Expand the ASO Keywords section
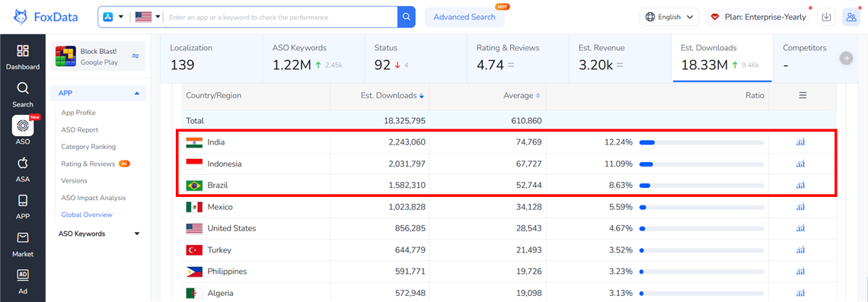868x302 pixels. 98,234
